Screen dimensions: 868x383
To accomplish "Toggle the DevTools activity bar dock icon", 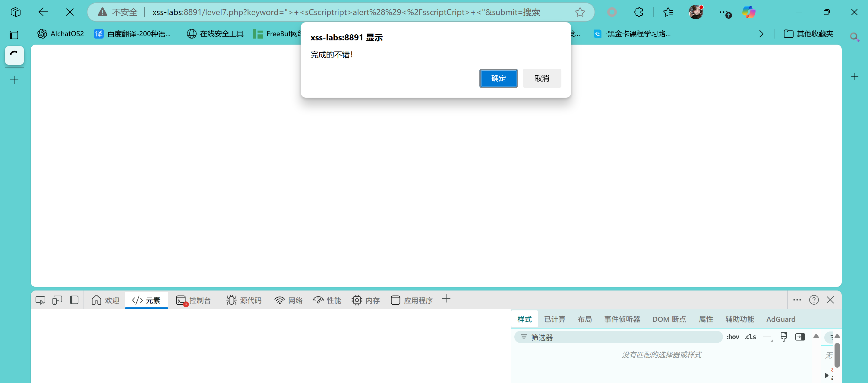I will (x=74, y=300).
